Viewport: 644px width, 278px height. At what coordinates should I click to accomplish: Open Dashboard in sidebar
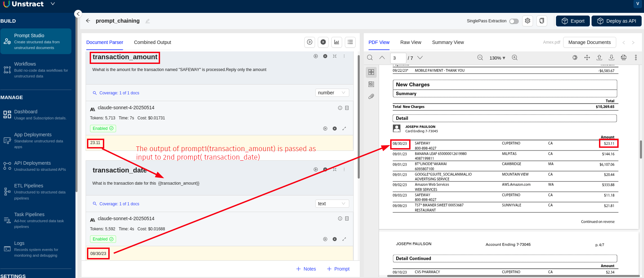(36, 114)
